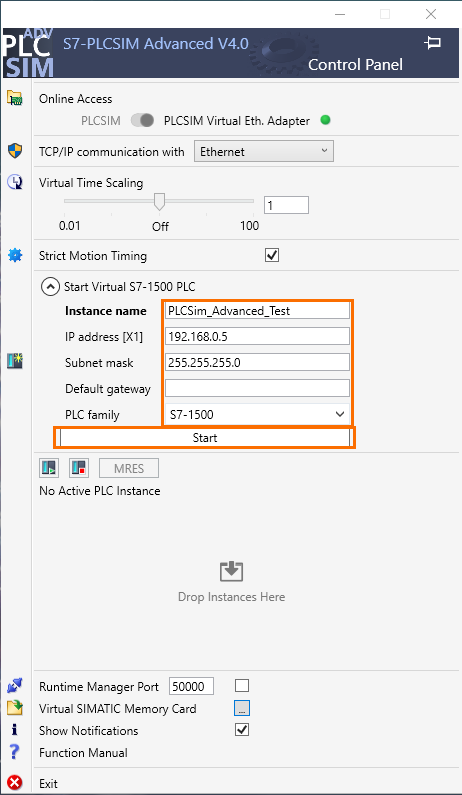Image resolution: width=462 pixels, height=795 pixels.
Task: Click the Start button
Action: point(205,438)
